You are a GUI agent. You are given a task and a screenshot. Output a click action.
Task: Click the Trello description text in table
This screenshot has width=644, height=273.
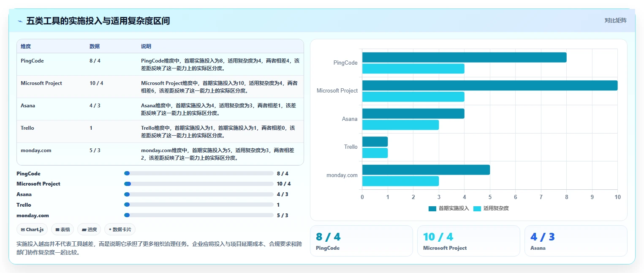click(x=218, y=132)
